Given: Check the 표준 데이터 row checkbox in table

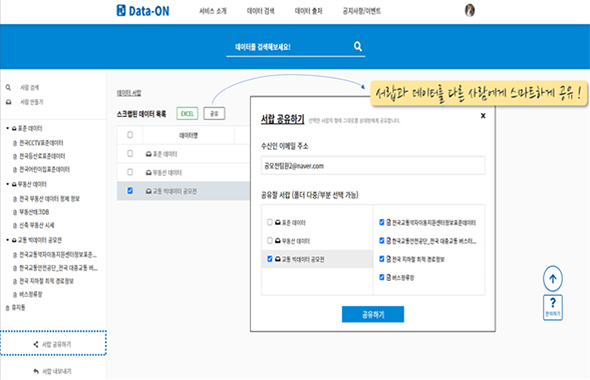Looking at the screenshot, I should point(130,154).
